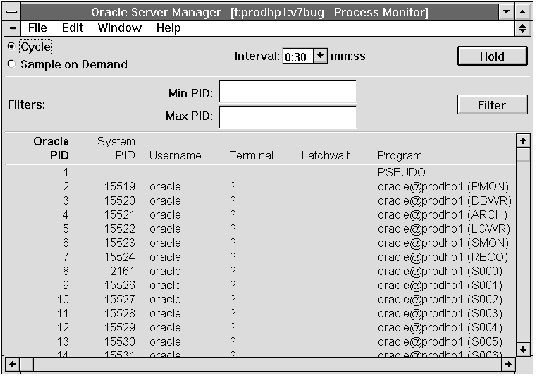Select the RECO process row program
The height and width of the screenshot is (378, 536).
tap(442, 257)
